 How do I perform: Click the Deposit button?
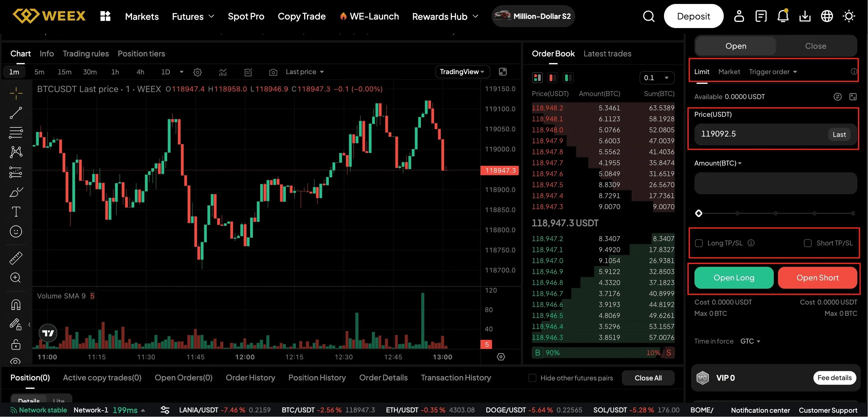(x=694, y=16)
